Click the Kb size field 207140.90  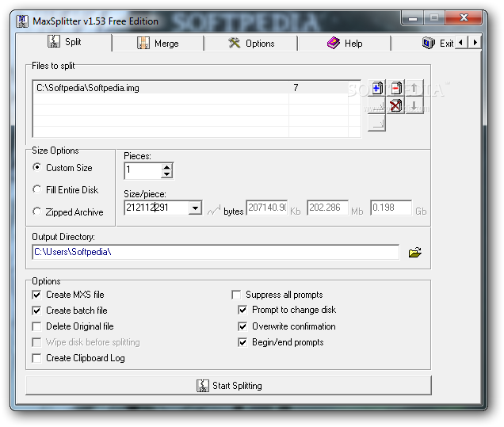[x=267, y=208]
